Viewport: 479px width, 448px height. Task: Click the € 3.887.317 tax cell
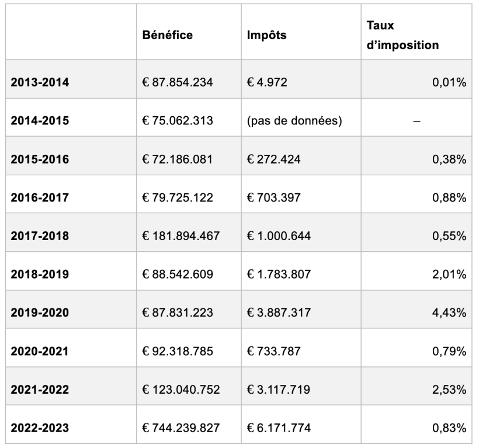pyautogui.click(x=278, y=313)
